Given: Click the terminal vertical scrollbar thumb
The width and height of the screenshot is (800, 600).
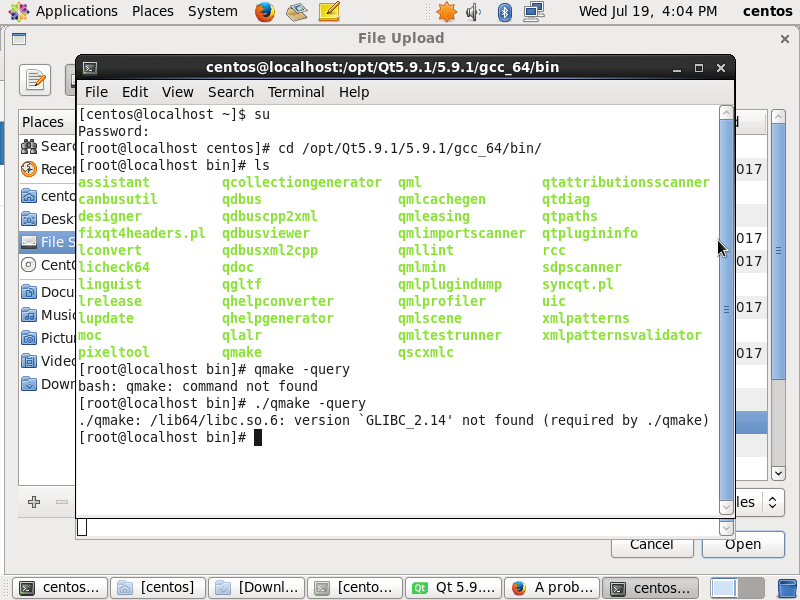Looking at the screenshot, I should (x=726, y=310).
